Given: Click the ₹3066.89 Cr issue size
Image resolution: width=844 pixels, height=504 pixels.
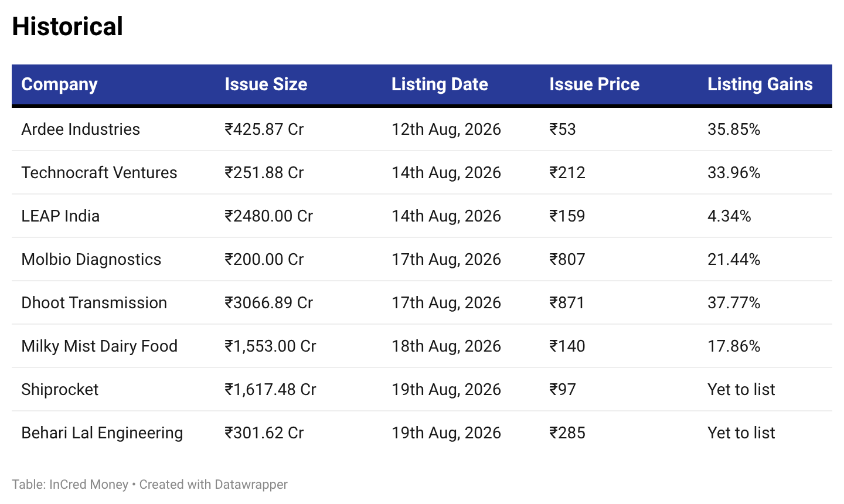Looking at the screenshot, I should pos(268,302).
